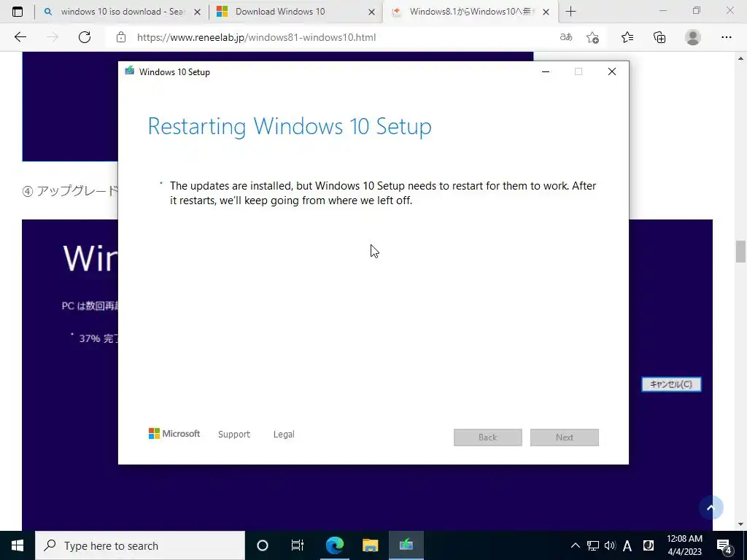Open the tab actions menu icon in Edge
747x560 pixels.
coord(18,12)
